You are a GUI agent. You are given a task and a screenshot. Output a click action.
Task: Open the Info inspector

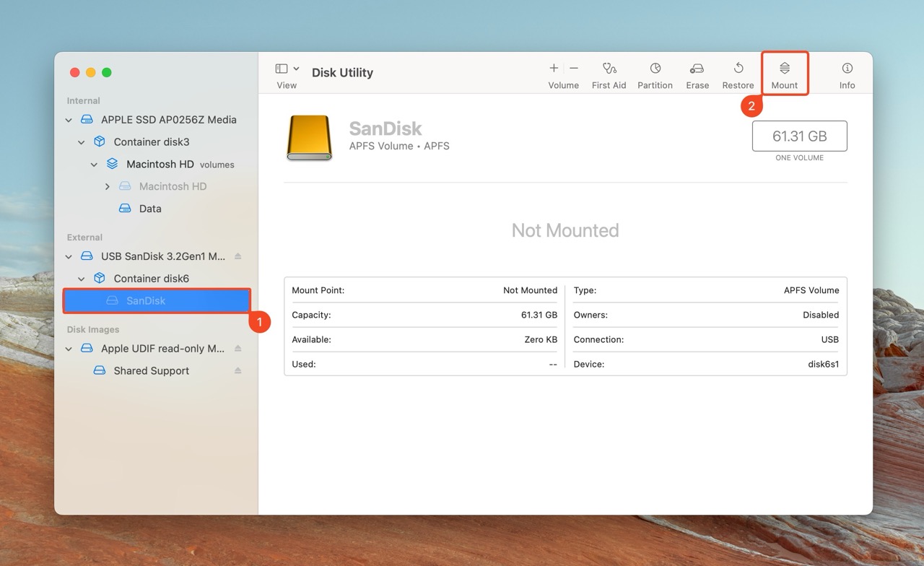coord(847,69)
